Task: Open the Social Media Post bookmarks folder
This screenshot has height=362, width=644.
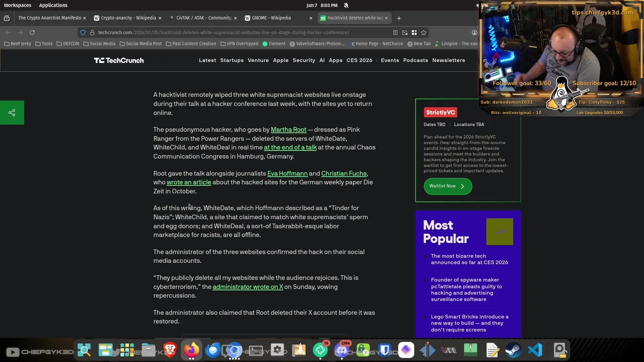Action: click(x=140, y=44)
